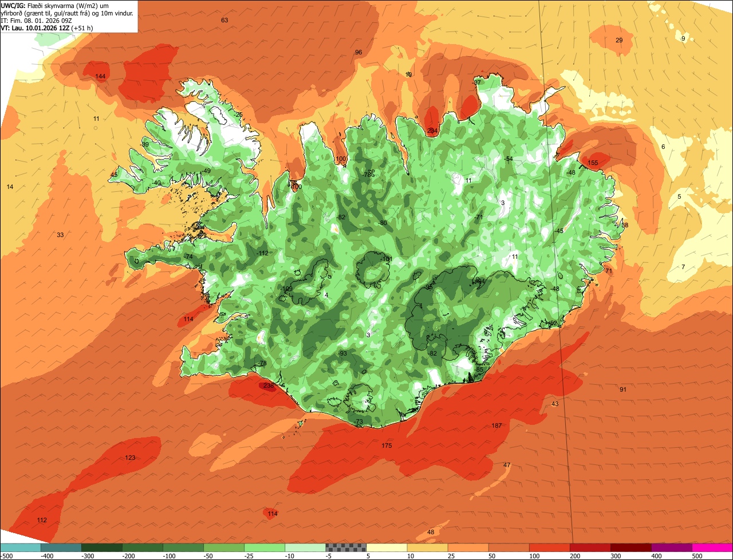
Task: Click the value -89 in the Westfjords
Action: tap(144, 144)
